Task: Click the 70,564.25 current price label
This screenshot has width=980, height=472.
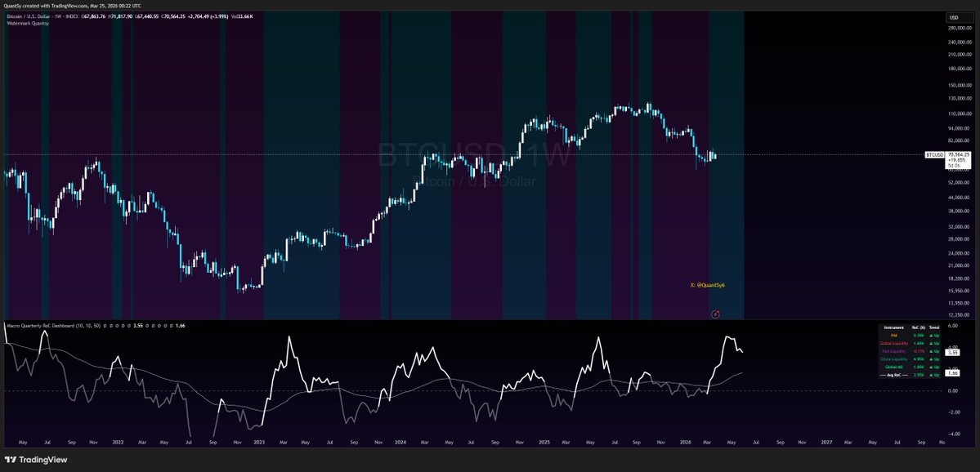Action: pos(958,154)
